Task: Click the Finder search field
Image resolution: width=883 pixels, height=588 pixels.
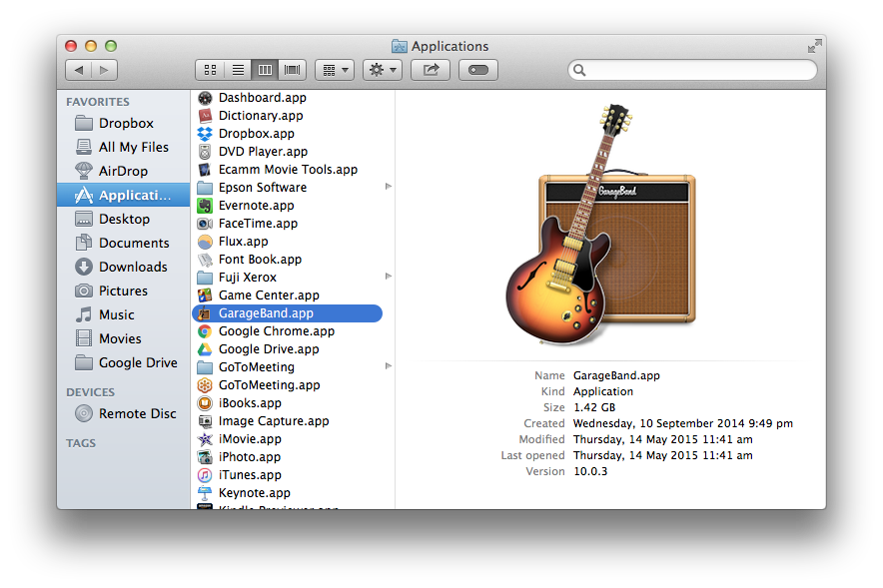Action: (693, 70)
